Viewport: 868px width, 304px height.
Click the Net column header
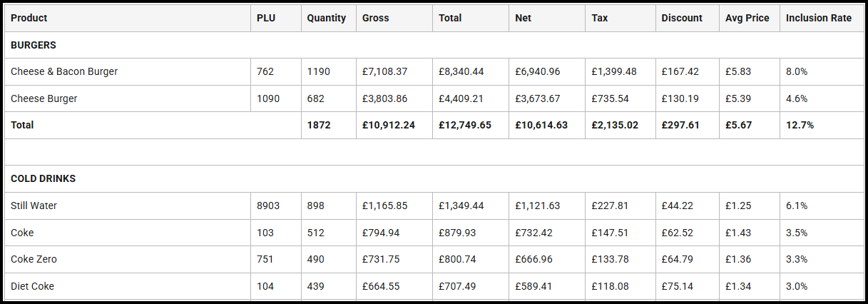(x=523, y=18)
